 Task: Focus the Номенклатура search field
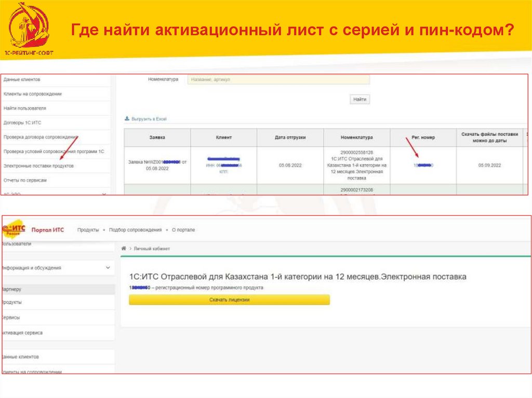[x=278, y=79]
